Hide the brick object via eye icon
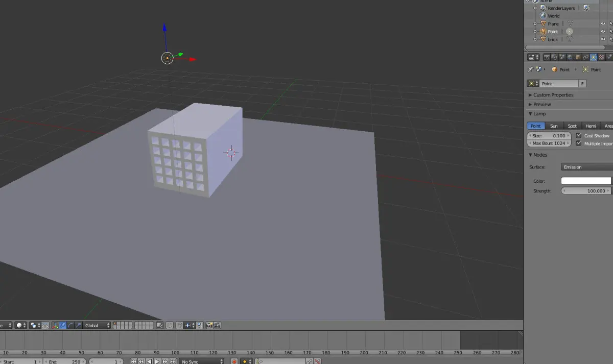 tap(603, 39)
